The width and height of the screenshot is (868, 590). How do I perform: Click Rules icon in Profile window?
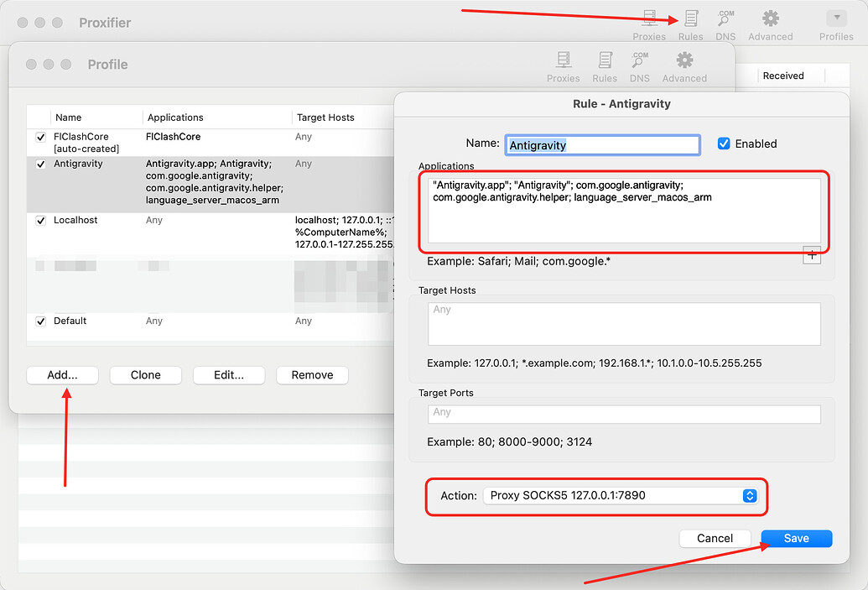(605, 67)
